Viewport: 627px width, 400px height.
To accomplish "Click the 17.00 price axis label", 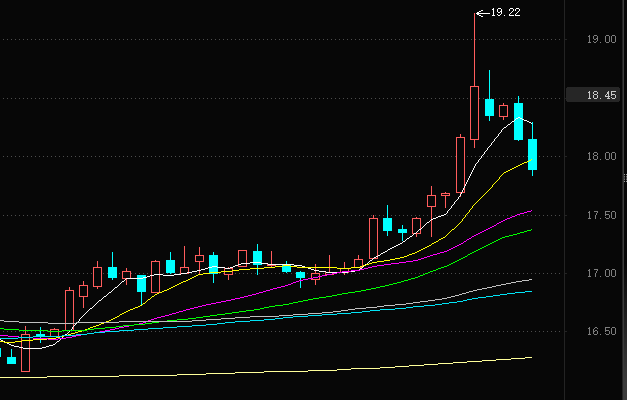I will tap(601, 274).
